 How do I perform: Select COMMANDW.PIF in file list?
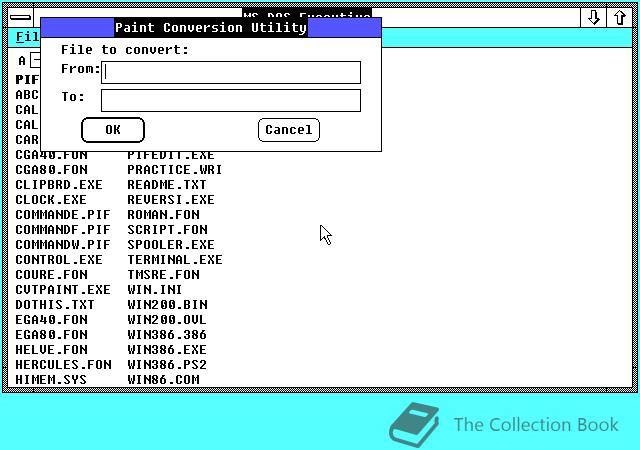point(63,245)
